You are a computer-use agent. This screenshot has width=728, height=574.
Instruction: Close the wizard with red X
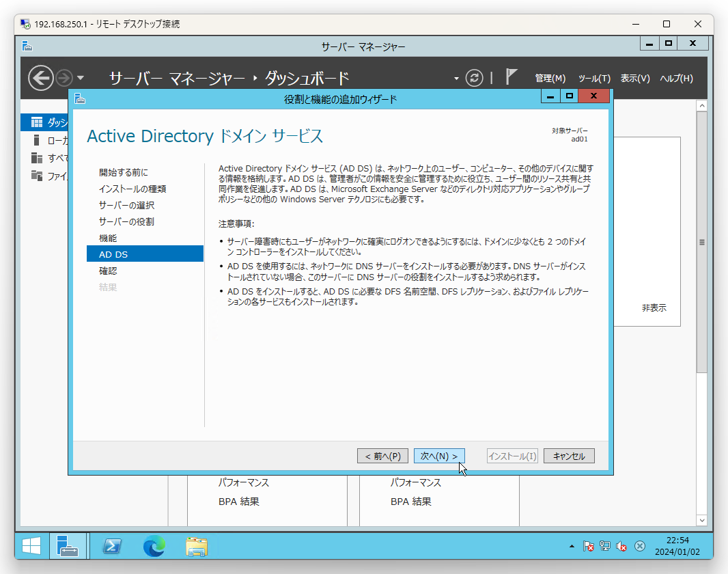pyautogui.click(x=594, y=96)
